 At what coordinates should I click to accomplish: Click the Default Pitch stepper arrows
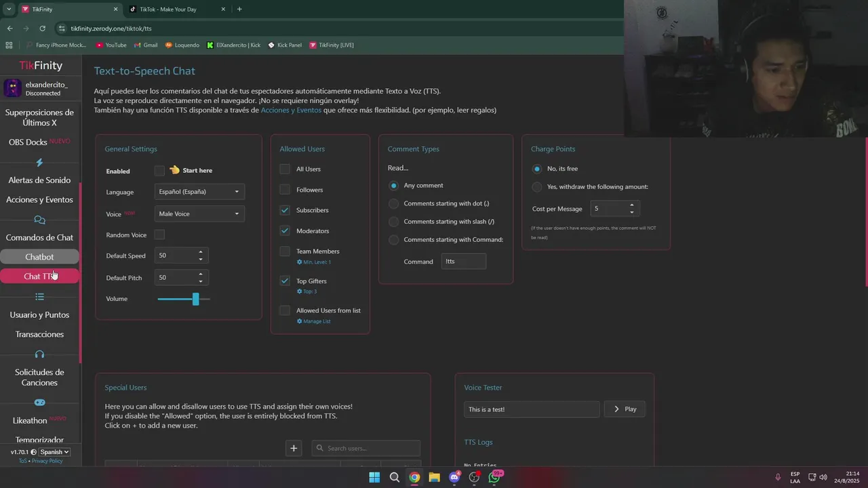(x=201, y=278)
